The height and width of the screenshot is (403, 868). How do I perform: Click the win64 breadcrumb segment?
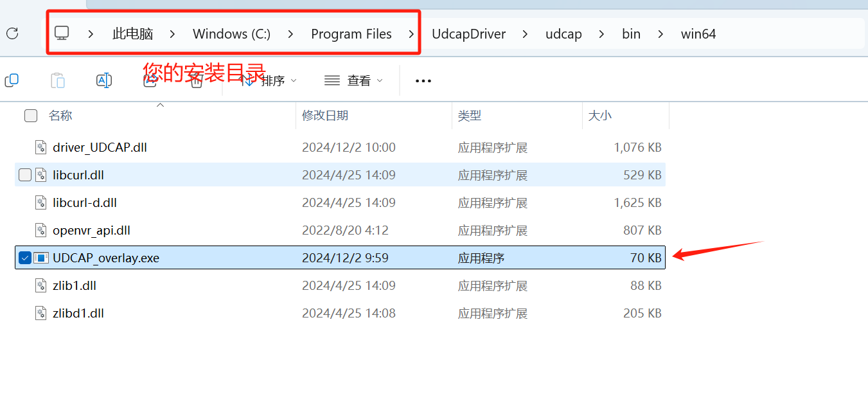(x=698, y=34)
